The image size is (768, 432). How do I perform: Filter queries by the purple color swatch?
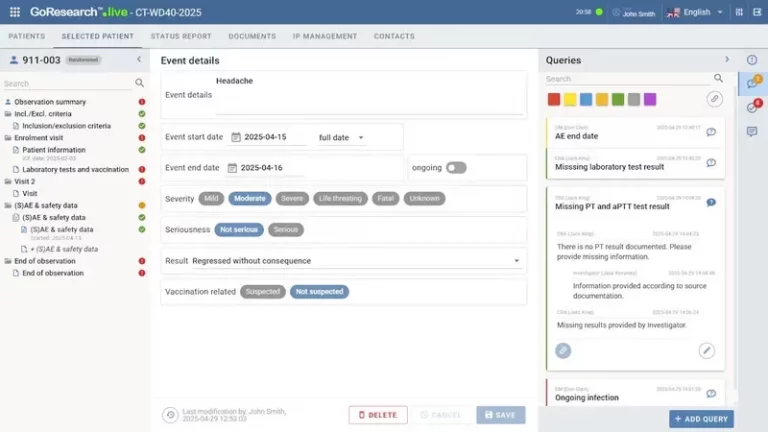650,99
